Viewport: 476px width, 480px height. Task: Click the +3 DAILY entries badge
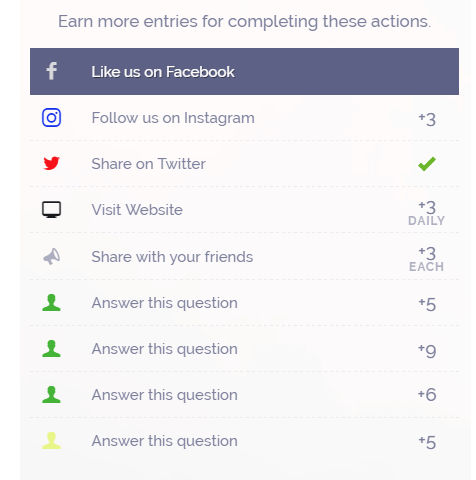pos(427,213)
